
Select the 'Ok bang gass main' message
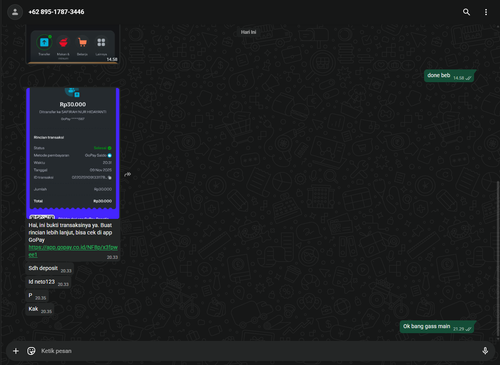[437, 327]
